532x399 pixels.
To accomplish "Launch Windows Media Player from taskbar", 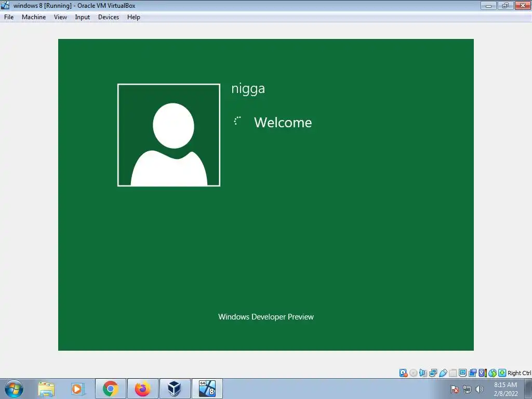I will [x=77, y=389].
